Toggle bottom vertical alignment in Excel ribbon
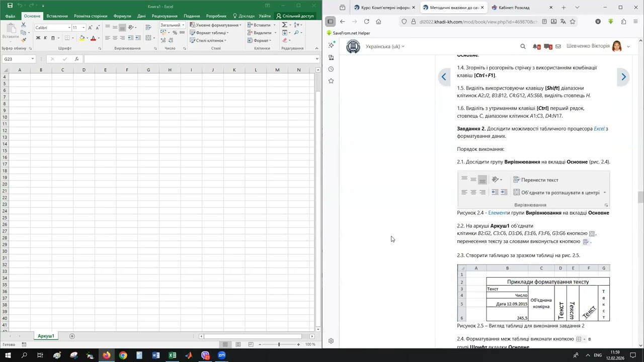 click(122, 27)
